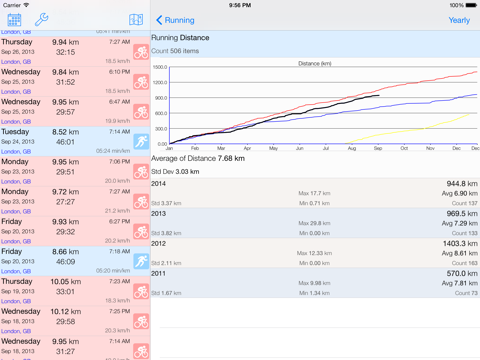Select the '10.05 km' distance value
The width and height of the screenshot is (480, 360).
(66, 282)
